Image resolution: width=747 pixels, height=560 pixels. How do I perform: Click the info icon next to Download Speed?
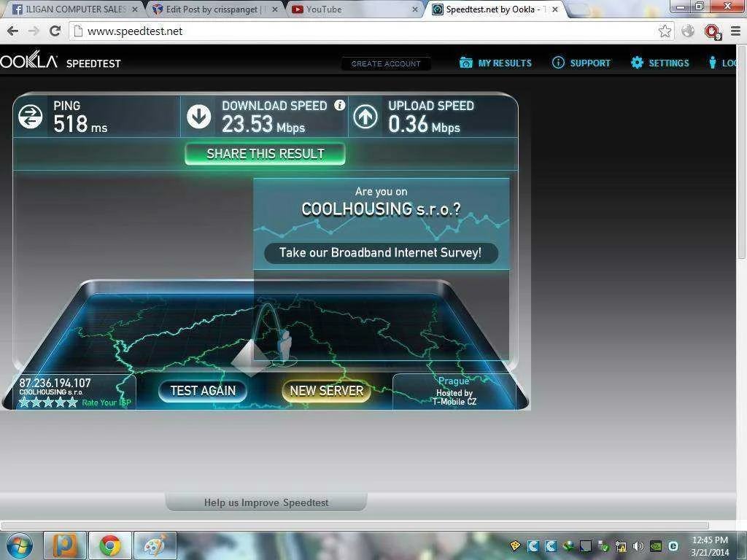[x=340, y=105]
